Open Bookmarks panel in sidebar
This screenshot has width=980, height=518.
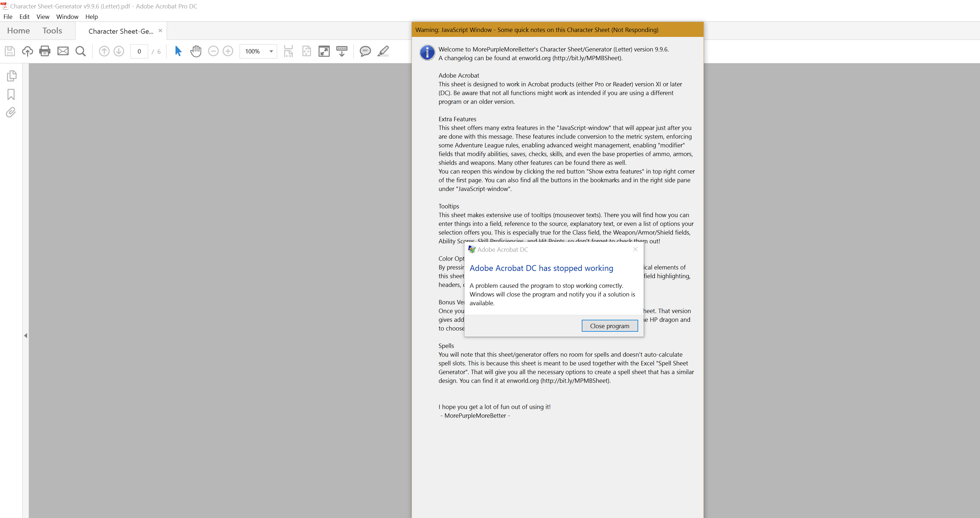[11, 94]
